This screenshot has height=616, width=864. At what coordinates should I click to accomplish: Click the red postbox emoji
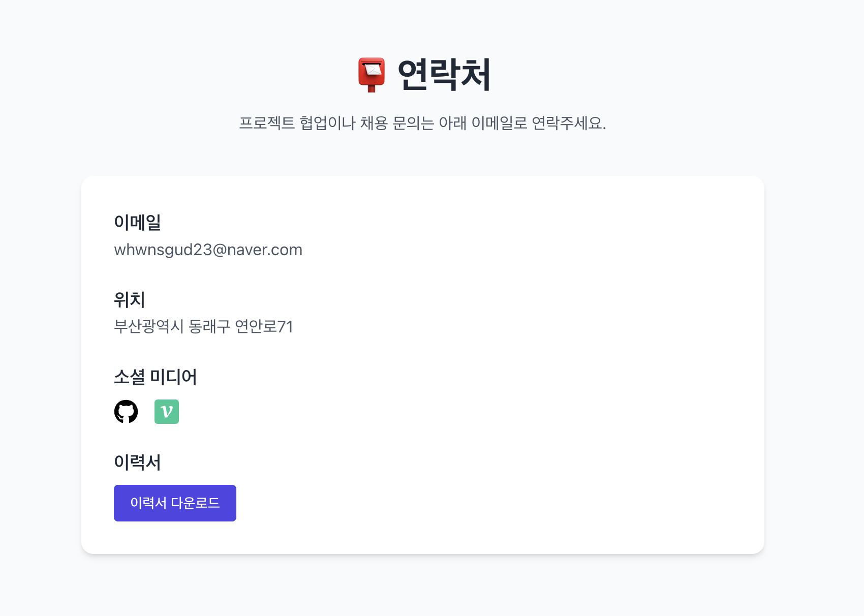372,75
